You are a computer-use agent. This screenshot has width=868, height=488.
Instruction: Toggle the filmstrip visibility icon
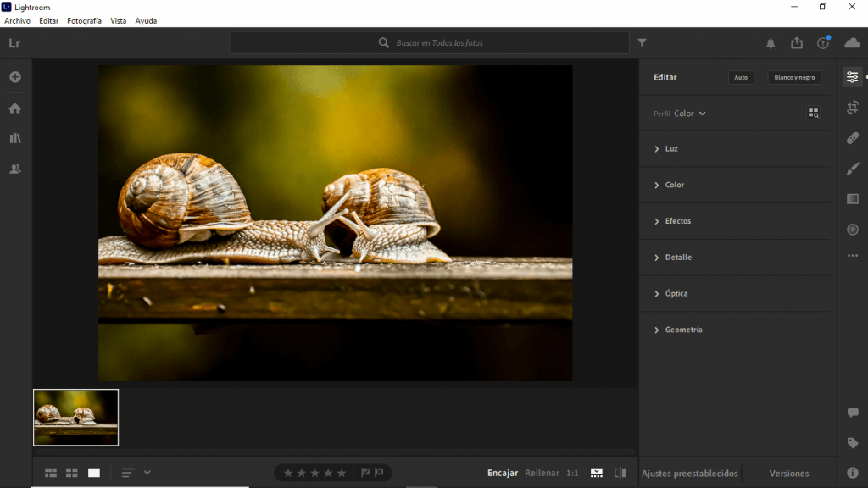click(596, 473)
